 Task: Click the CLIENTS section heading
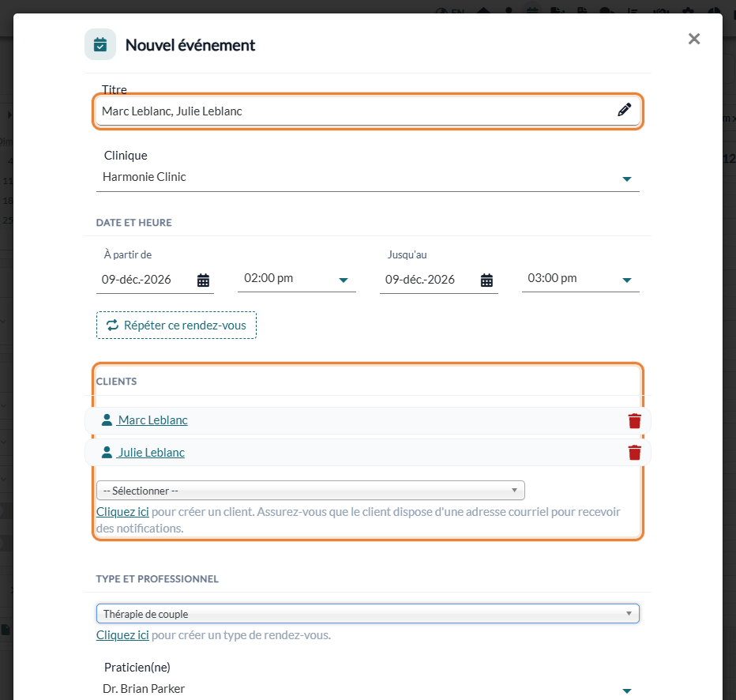(116, 382)
